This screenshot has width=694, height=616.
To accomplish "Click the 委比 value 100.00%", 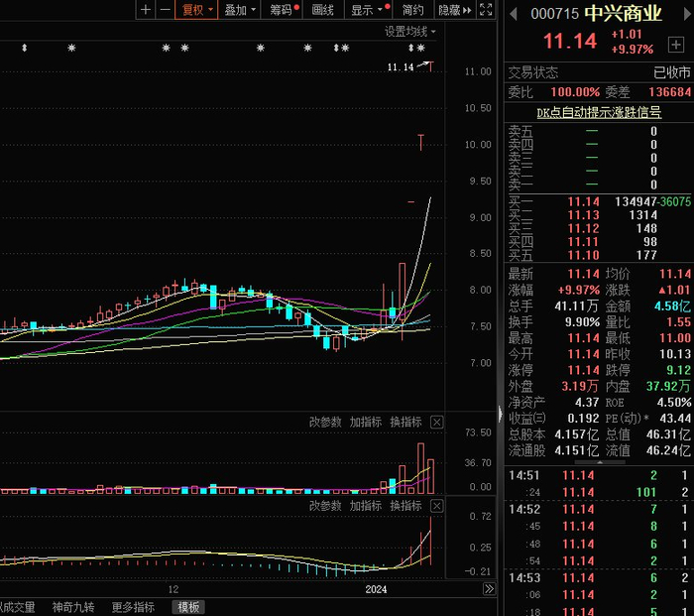I will [575, 91].
